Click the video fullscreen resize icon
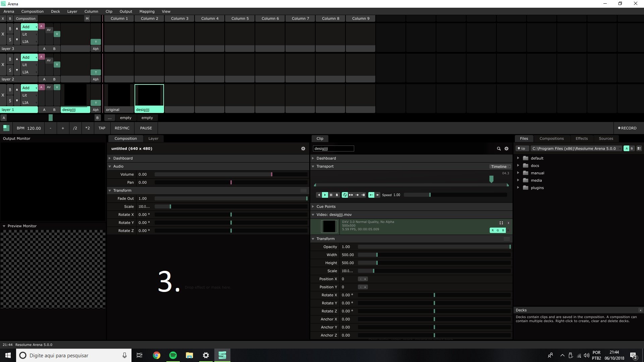Screen dimensions: 644x362 [501, 223]
